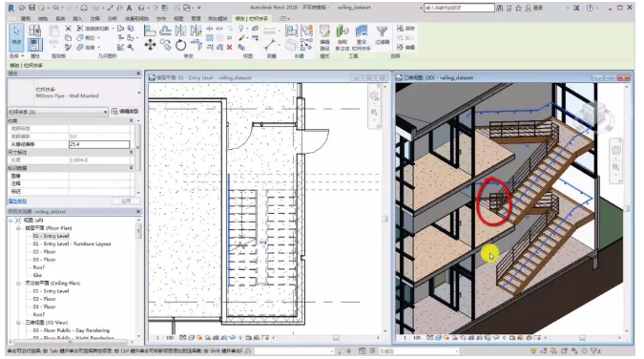Click the Help question mark icon

point(591,8)
